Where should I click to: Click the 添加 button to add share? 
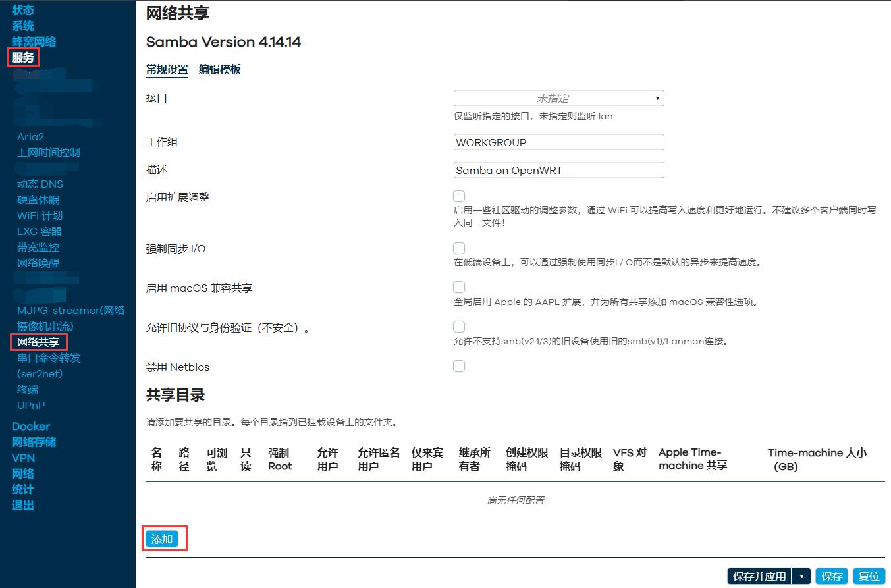162,539
